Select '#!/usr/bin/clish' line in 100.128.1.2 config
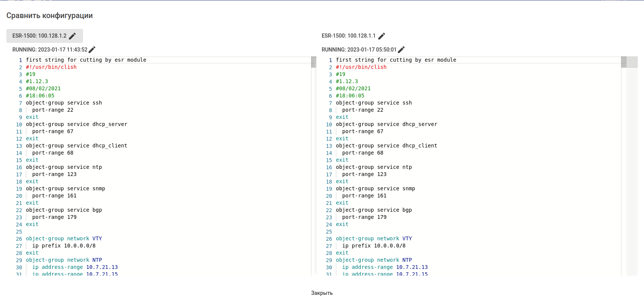The height and width of the screenshot is (308, 644). click(51, 67)
